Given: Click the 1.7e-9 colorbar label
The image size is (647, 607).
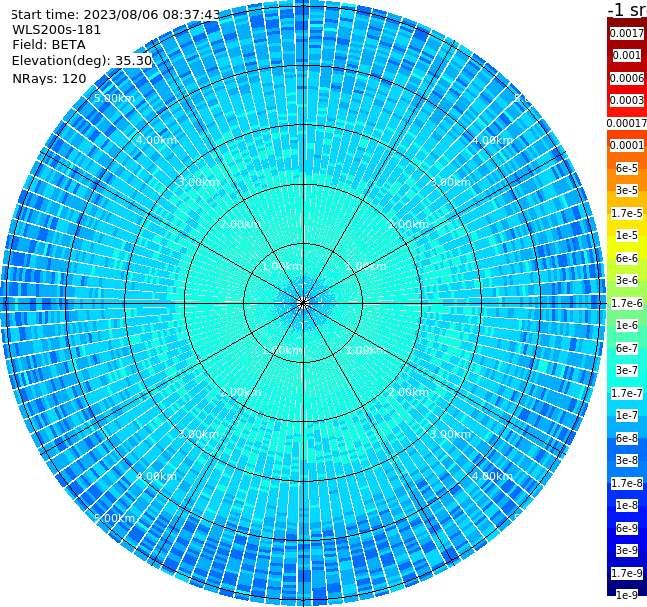Looking at the screenshot, I should [x=627, y=573].
